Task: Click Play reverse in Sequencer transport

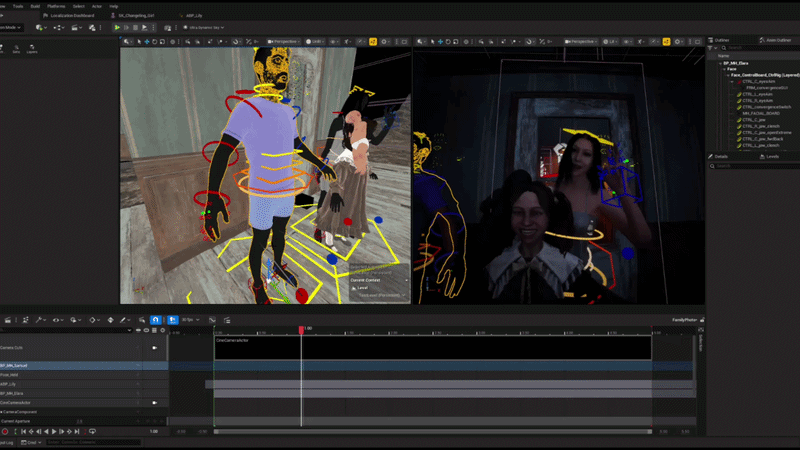Action: pos(46,432)
